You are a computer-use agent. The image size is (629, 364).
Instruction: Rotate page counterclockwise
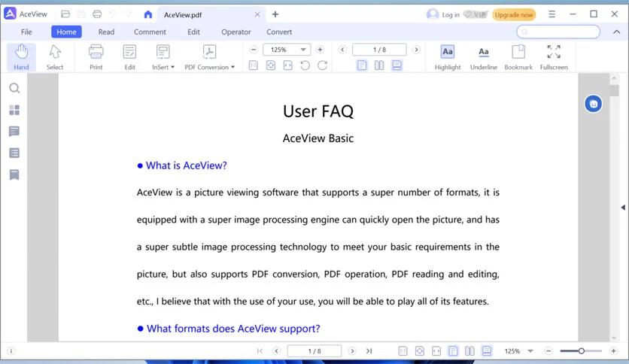[305, 65]
